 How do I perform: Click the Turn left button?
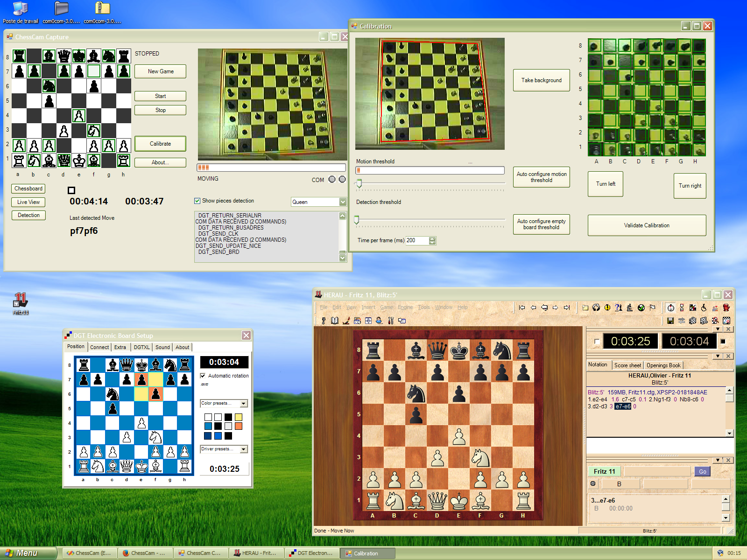coord(606,184)
